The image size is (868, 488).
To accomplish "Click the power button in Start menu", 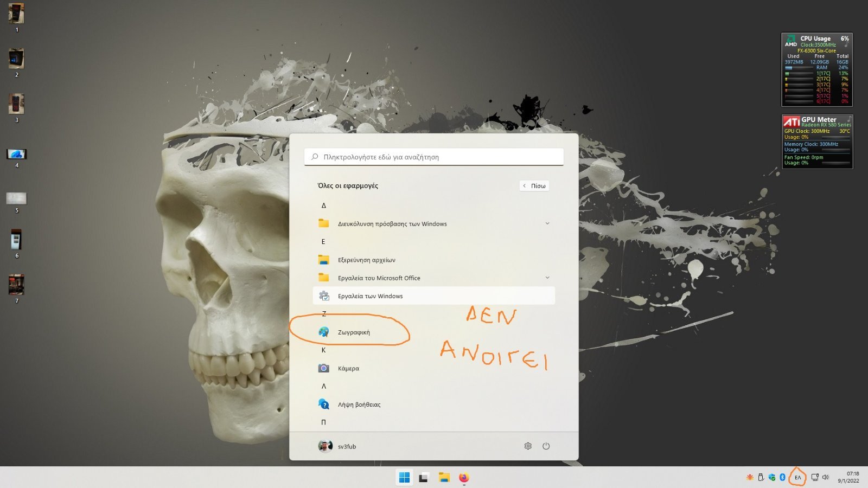I will (546, 446).
